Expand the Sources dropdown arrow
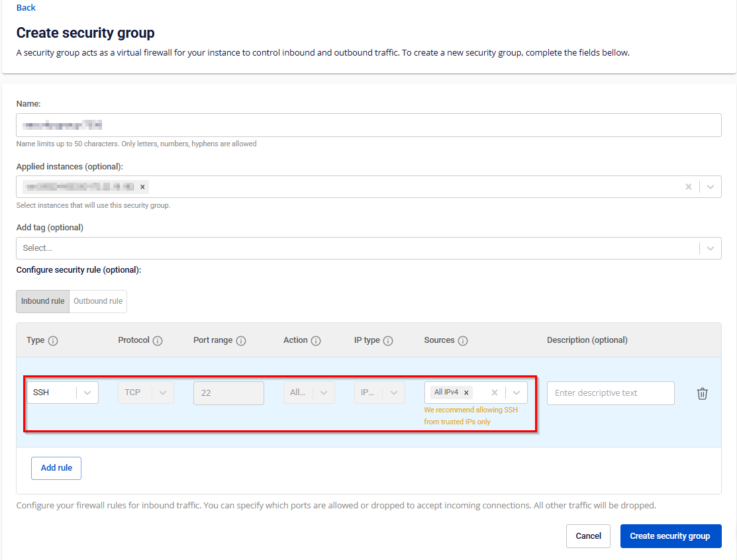Image resolution: width=737 pixels, height=560 pixels. (x=516, y=393)
